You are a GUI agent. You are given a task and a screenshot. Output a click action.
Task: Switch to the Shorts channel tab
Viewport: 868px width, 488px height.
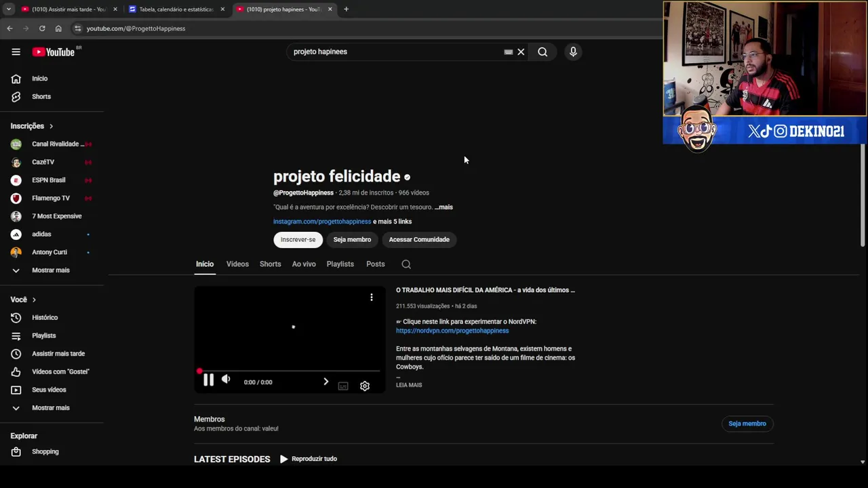click(270, 264)
